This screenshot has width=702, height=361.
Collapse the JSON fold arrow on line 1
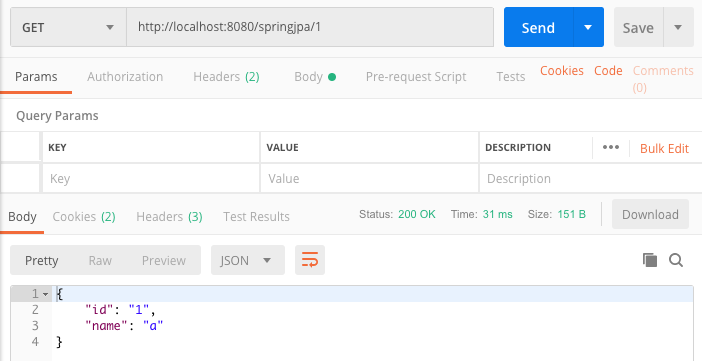(45, 294)
